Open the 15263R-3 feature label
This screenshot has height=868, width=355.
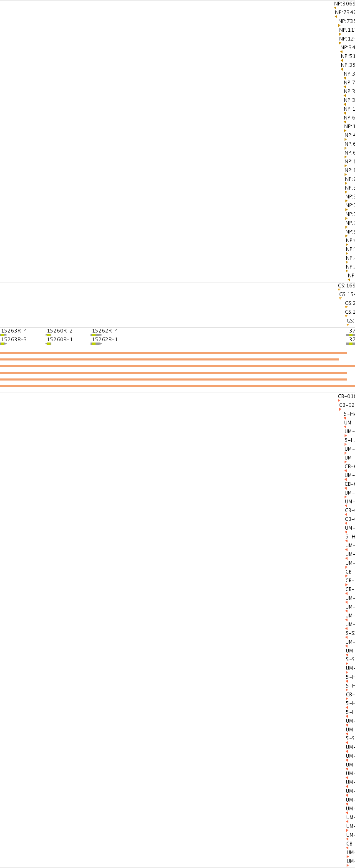pyautogui.click(x=14, y=339)
